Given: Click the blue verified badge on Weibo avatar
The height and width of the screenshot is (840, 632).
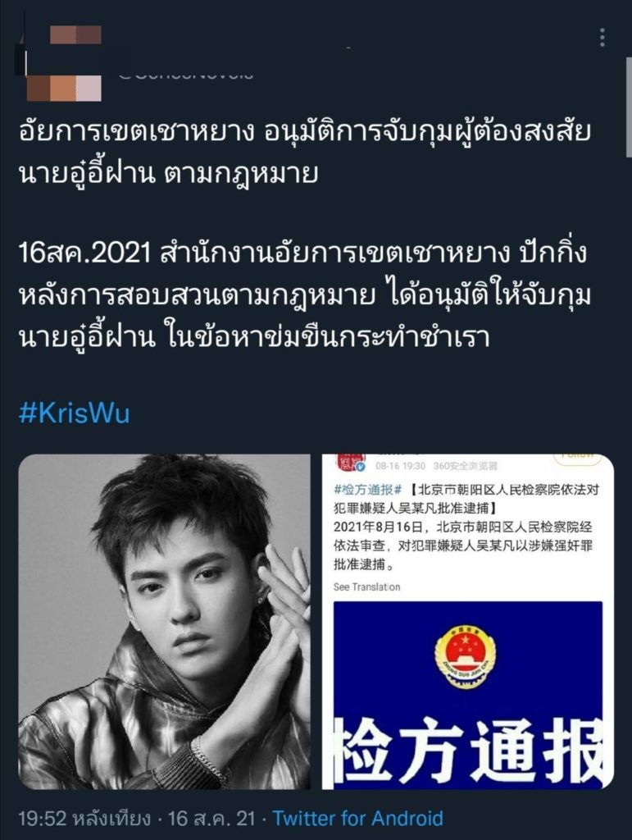Looking at the screenshot, I should point(360,468).
